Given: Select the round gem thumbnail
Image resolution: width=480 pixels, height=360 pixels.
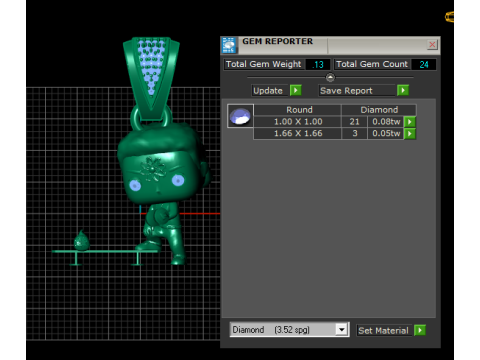Looking at the screenshot, I should point(240,116).
